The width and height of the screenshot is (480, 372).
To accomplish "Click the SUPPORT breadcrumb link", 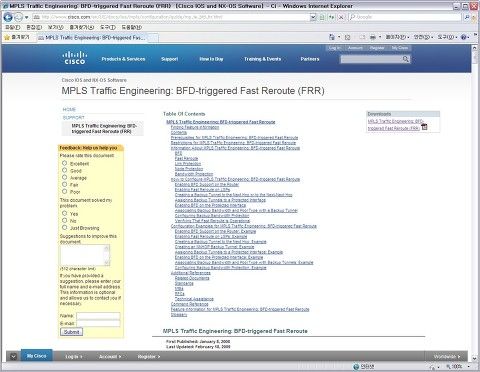I will [x=74, y=118].
